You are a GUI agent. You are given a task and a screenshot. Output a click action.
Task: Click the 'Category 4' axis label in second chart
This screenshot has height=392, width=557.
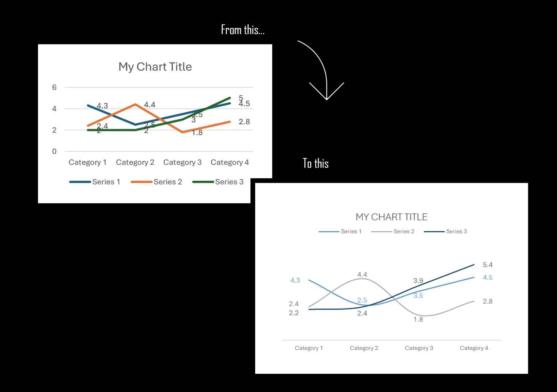(474, 348)
